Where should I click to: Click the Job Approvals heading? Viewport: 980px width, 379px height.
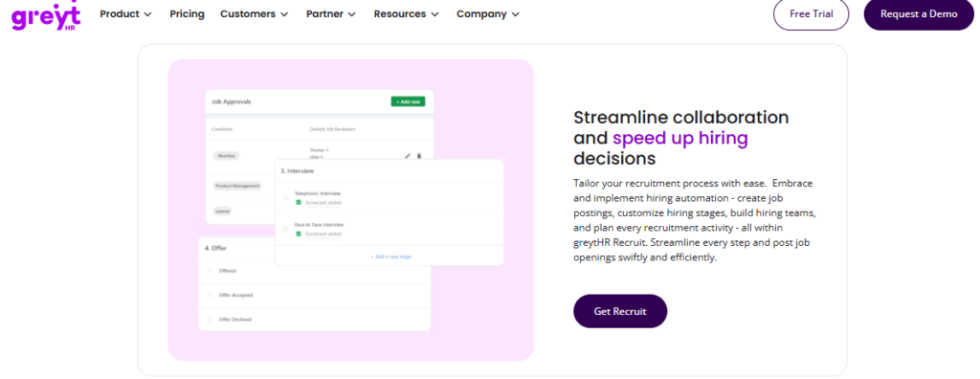click(232, 101)
